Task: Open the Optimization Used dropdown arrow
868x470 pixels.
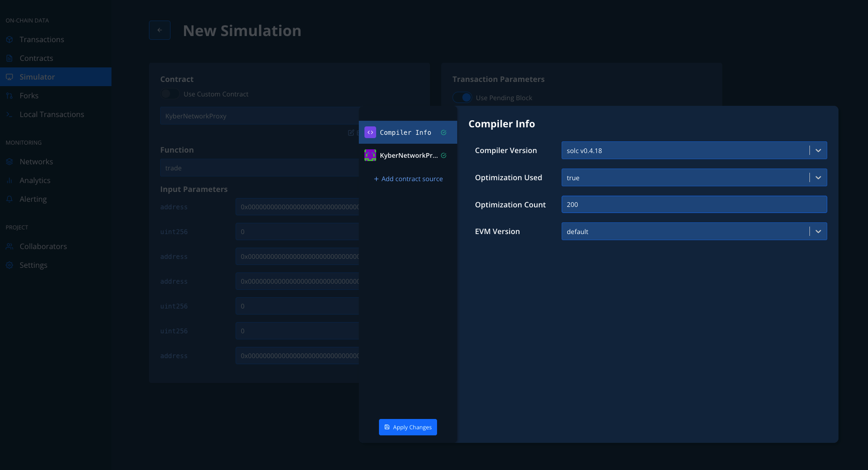Action: point(818,177)
